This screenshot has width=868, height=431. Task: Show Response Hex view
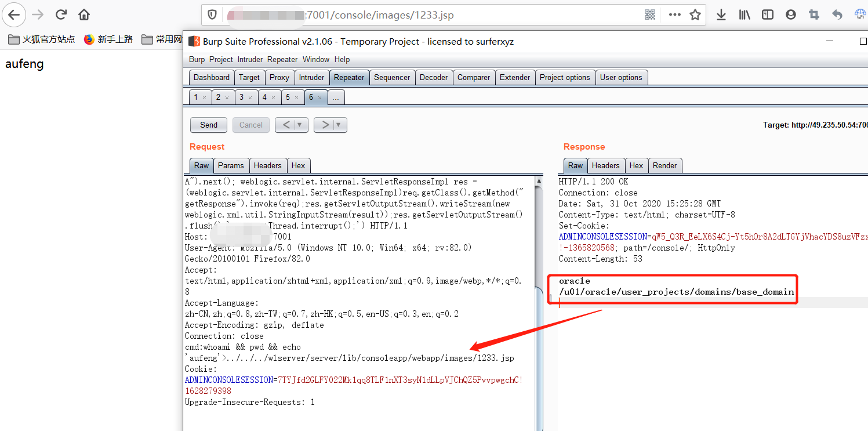click(637, 165)
